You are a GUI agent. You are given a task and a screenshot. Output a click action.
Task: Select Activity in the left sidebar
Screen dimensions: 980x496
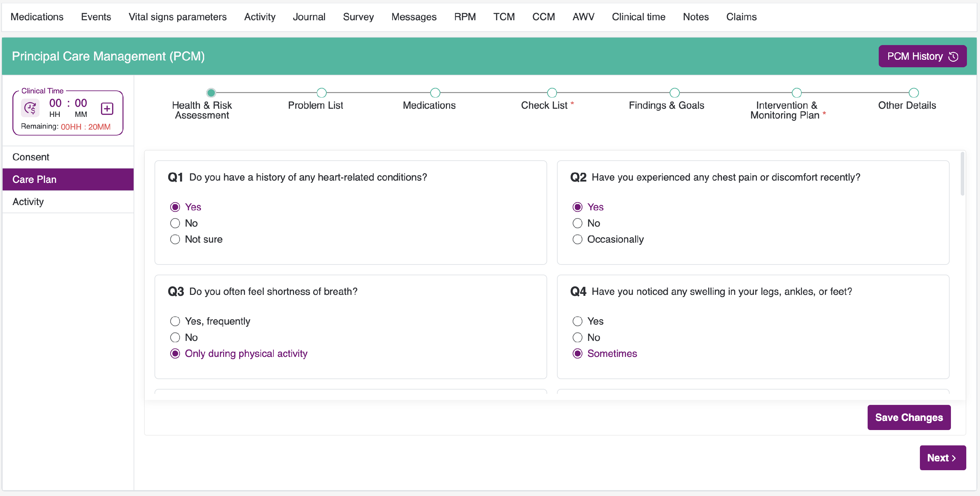click(x=28, y=201)
